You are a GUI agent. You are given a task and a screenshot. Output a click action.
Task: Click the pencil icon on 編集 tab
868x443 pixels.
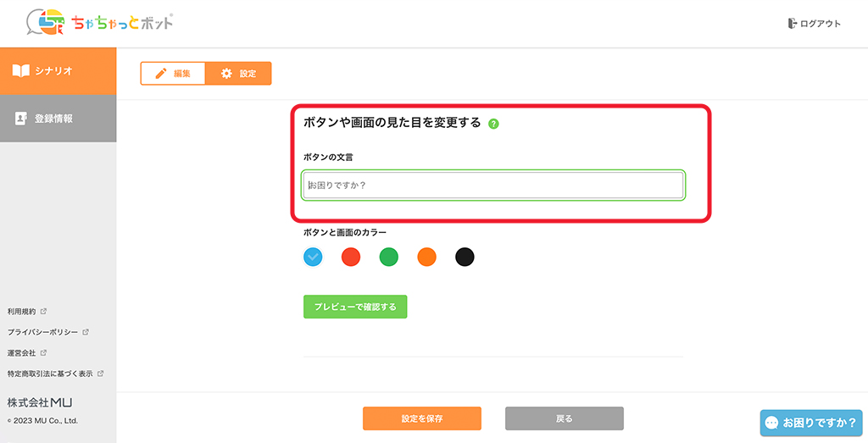point(161,74)
